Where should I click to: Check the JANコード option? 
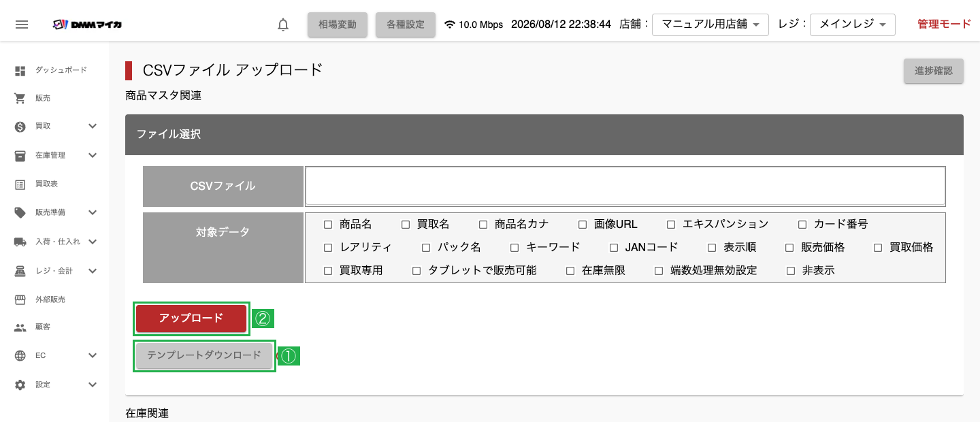pos(614,248)
